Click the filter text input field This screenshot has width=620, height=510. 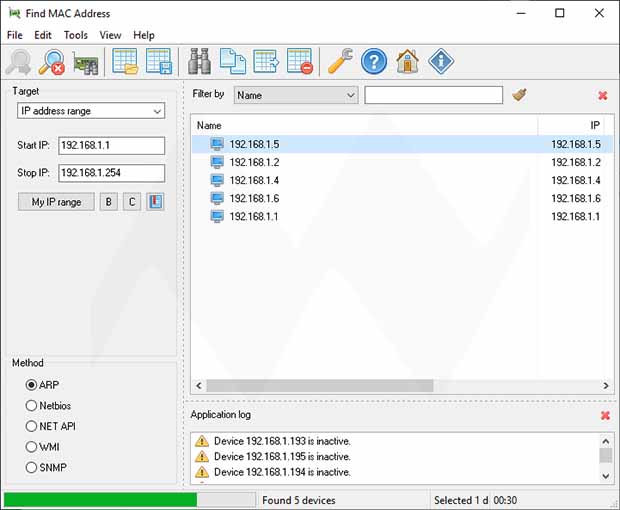coord(434,95)
